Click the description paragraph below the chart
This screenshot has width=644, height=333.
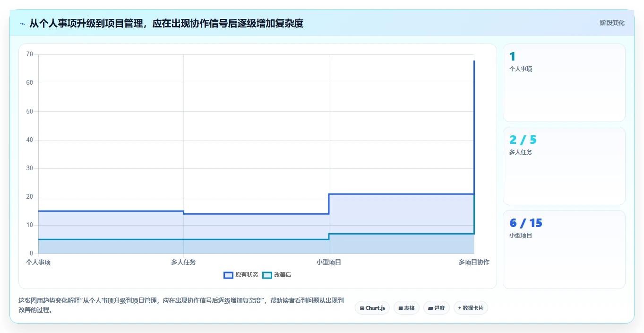(x=181, y=306)
